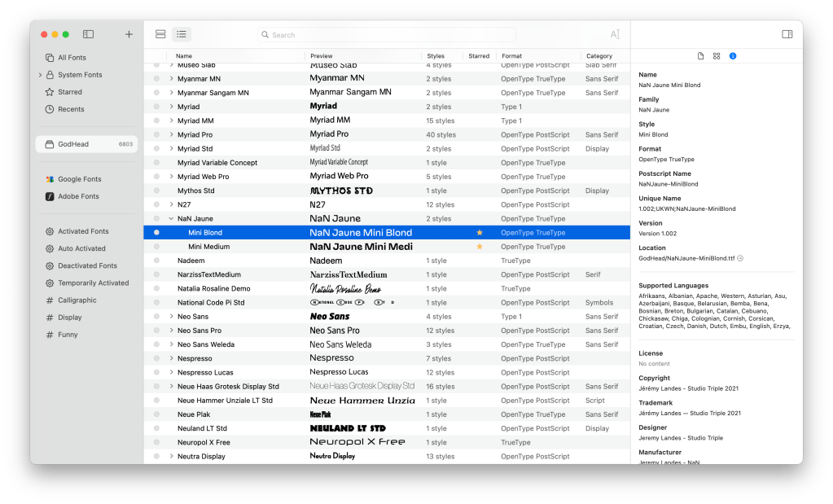Toggle the right inspector panel icon
833x504 pixels.
click(x=787, y=34)
